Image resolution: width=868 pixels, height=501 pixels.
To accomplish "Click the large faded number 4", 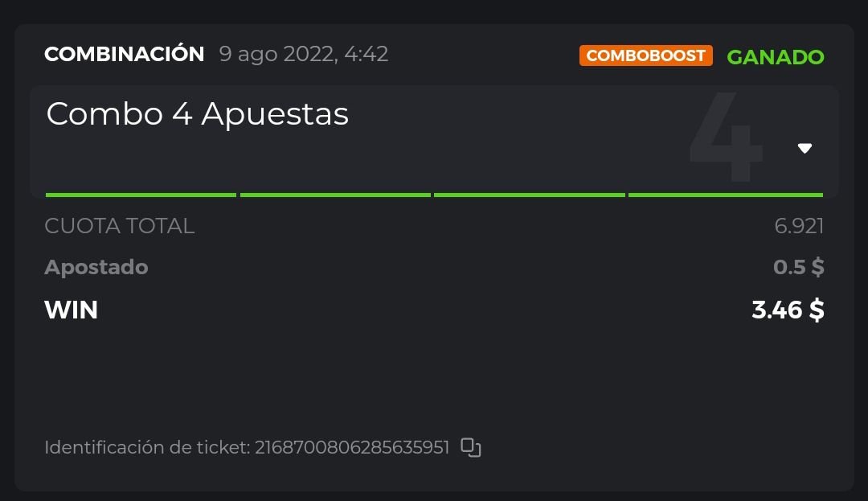I will point(726,137).
